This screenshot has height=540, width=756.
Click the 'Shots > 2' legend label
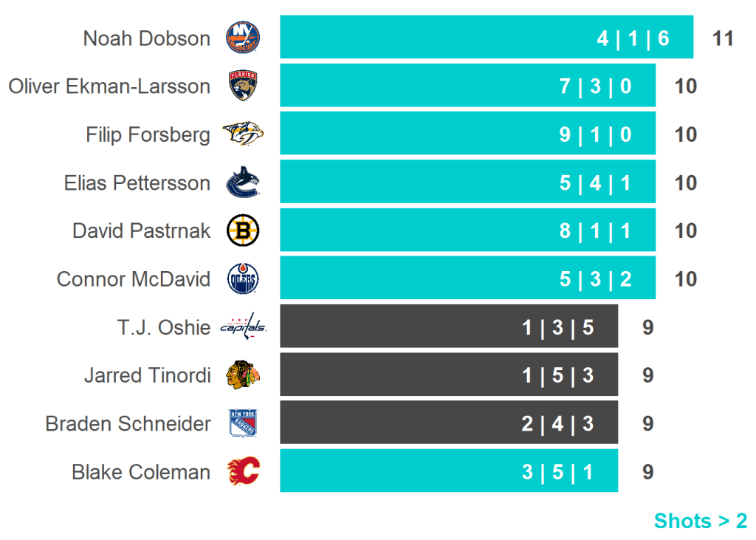click(700, 521)
